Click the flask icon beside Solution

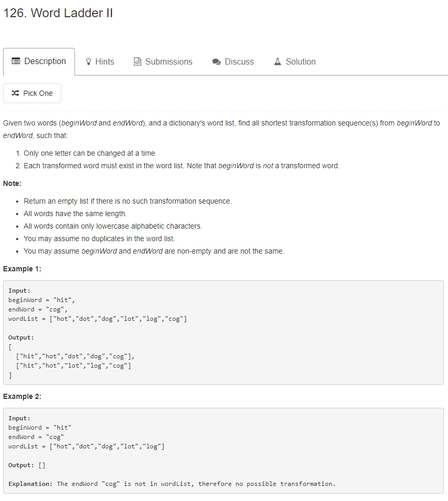[x=278, y=62]
